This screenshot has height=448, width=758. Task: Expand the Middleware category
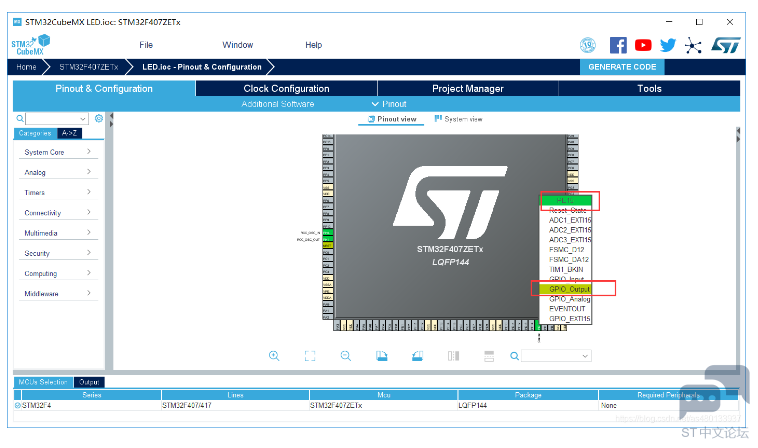click(x=58, y=294)
